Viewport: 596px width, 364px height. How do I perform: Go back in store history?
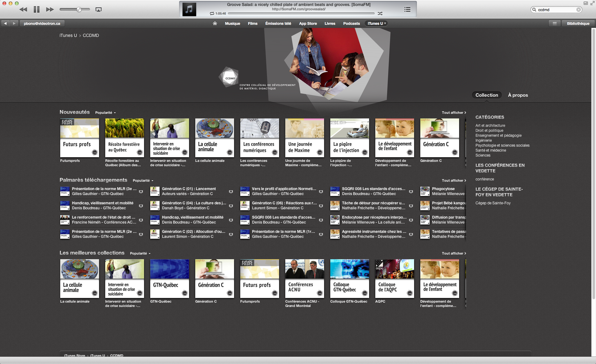pos(5,23)
